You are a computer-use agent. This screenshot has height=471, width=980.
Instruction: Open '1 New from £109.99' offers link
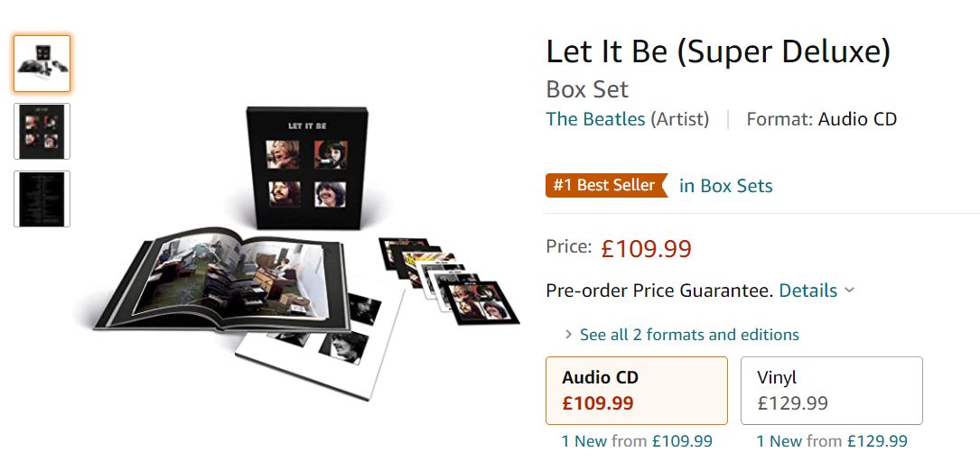click(637, 441)
